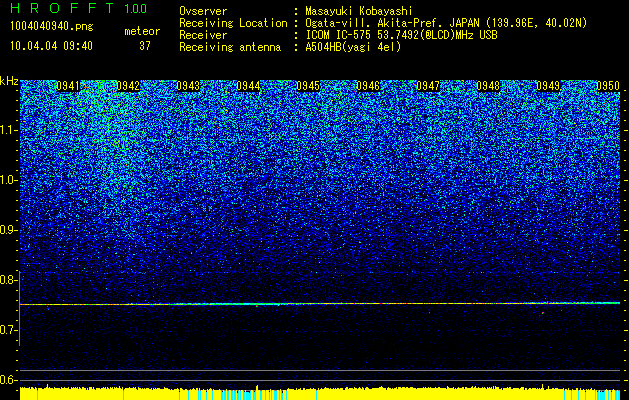Click the 1.1 kHz axis label
The image size is (629, 400).
coord(8,130)
